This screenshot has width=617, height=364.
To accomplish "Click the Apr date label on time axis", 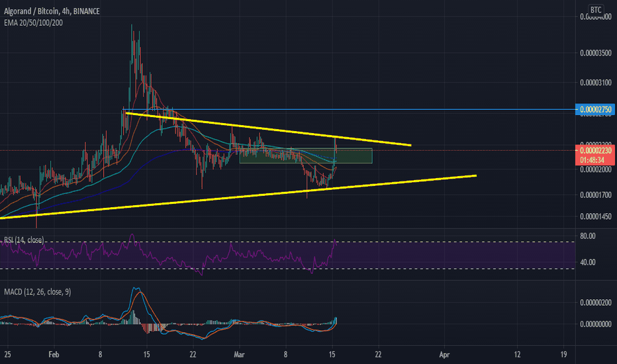I will [444, 355].
